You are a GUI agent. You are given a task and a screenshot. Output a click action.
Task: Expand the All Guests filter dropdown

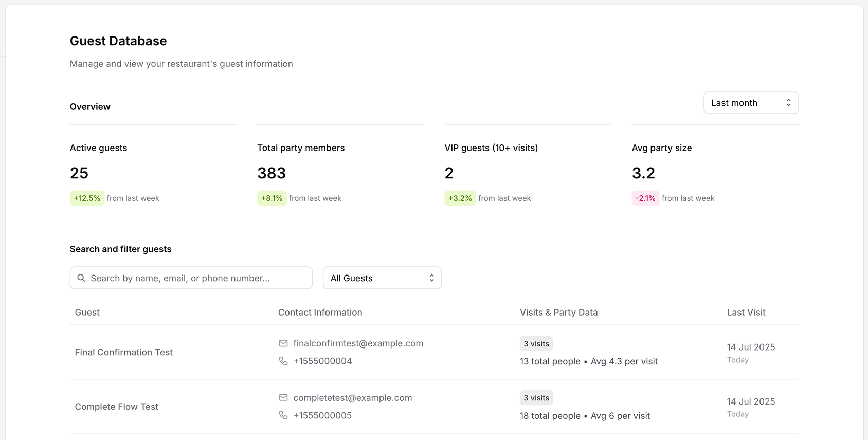[382, 278]
